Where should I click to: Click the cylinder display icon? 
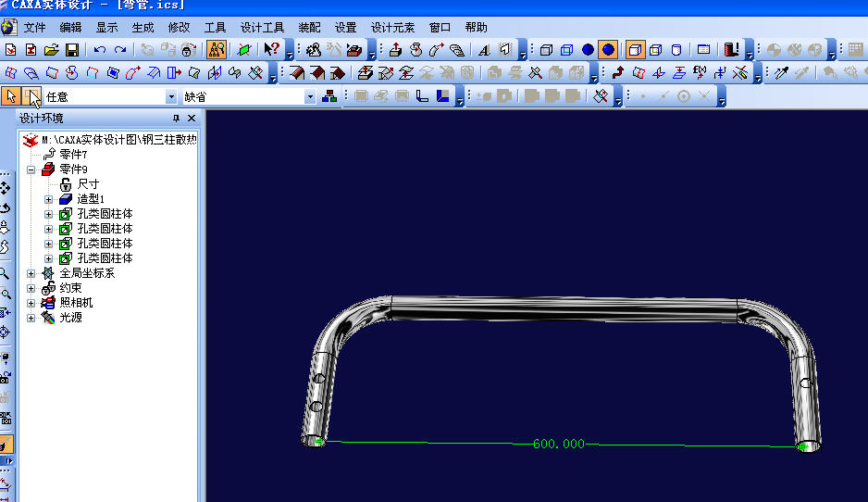(x=676, y=50)
